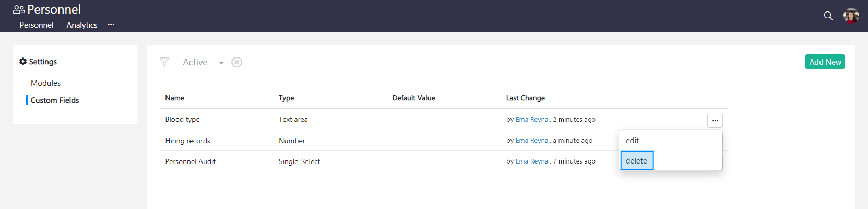Click the '7 minutes ago' timestamp

574,161
